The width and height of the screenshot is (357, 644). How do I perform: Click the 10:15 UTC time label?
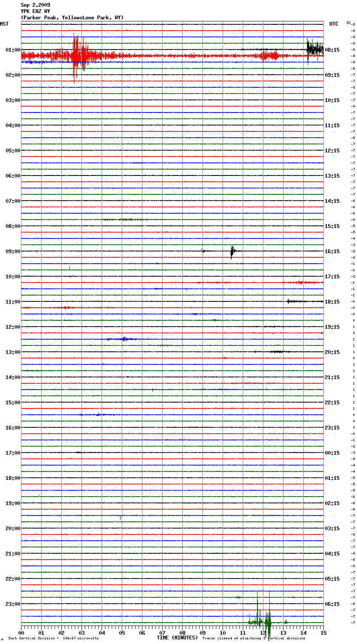tap(332, 100)
